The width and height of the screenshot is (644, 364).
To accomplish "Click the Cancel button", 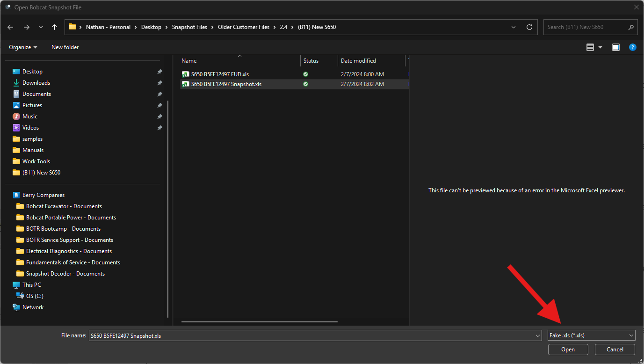I will tap(615, 349).
